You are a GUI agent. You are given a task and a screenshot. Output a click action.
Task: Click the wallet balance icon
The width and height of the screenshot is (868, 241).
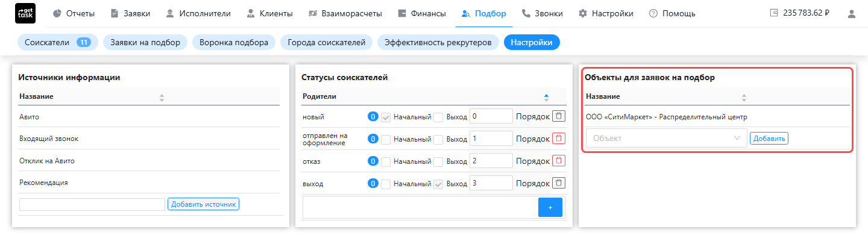click(775, 13)
